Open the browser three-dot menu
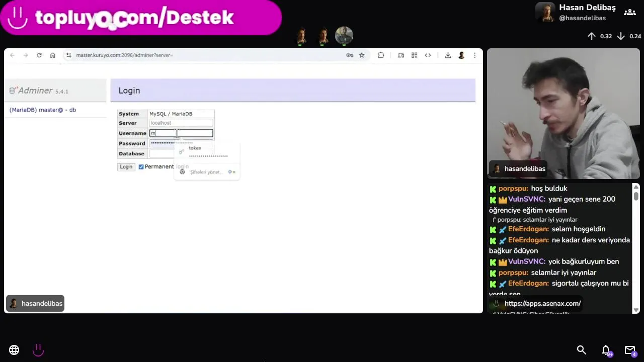This screenshot has height=362, width=644. (x=474, y=55)
